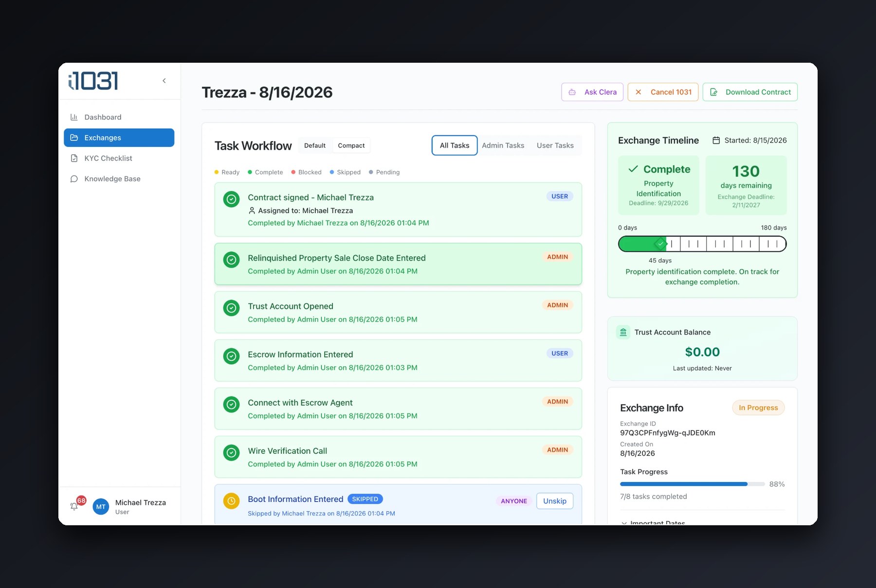876x588 pixels.
Task: Click the $0.00 trust balance amount
Action: click(x=702, y=352)
